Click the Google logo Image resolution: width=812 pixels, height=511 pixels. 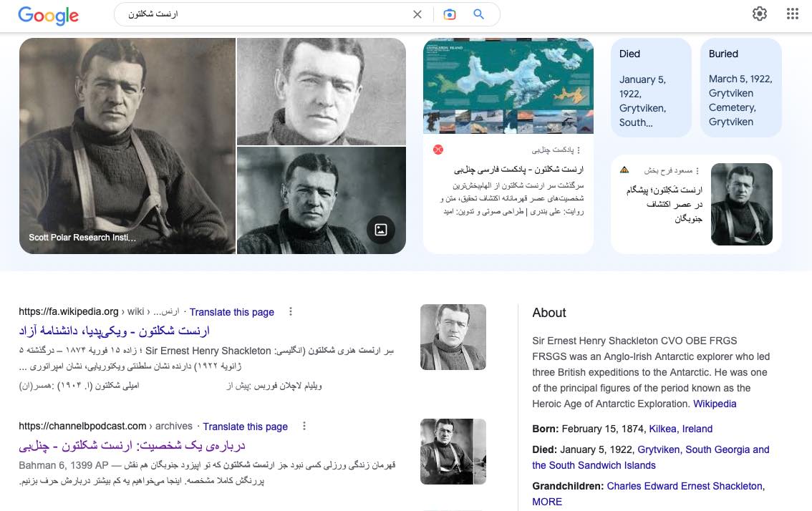48,15
